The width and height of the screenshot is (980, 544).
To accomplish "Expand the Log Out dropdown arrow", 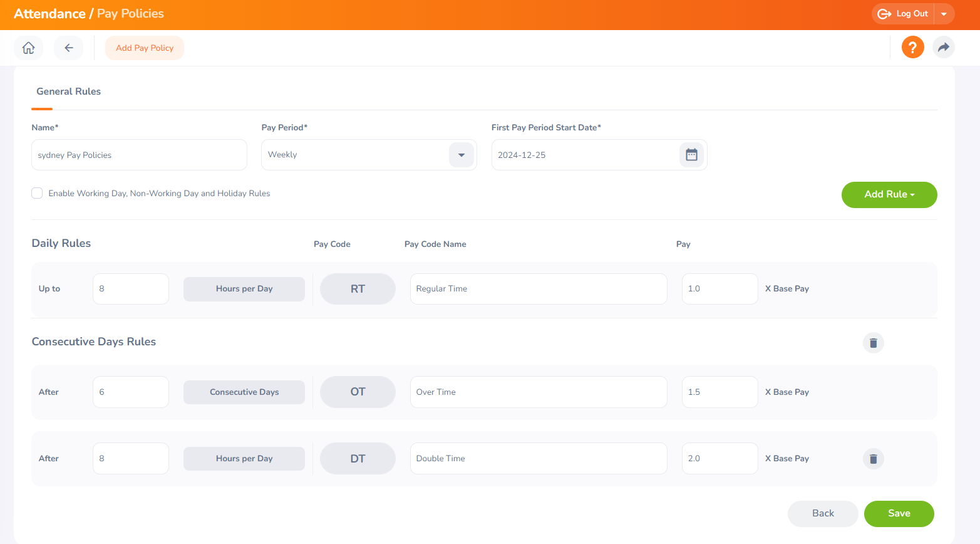I will tap(944, 14).
